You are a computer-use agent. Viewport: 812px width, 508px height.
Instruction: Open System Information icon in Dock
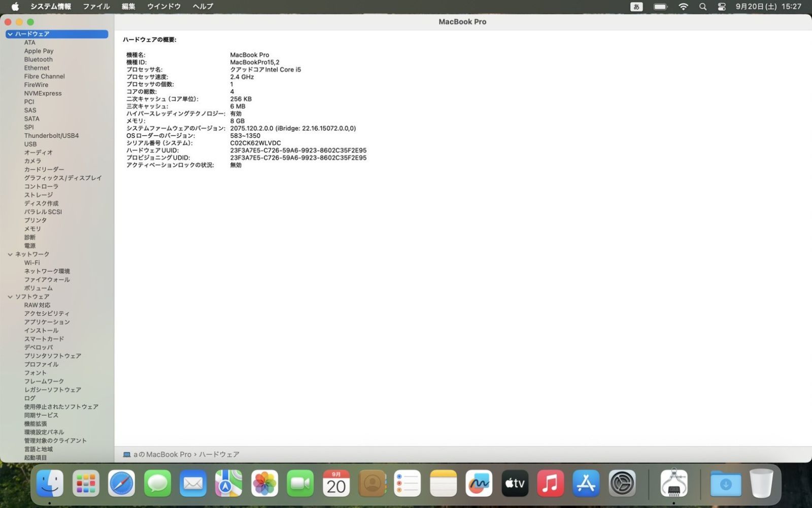(x=673, y=483)
